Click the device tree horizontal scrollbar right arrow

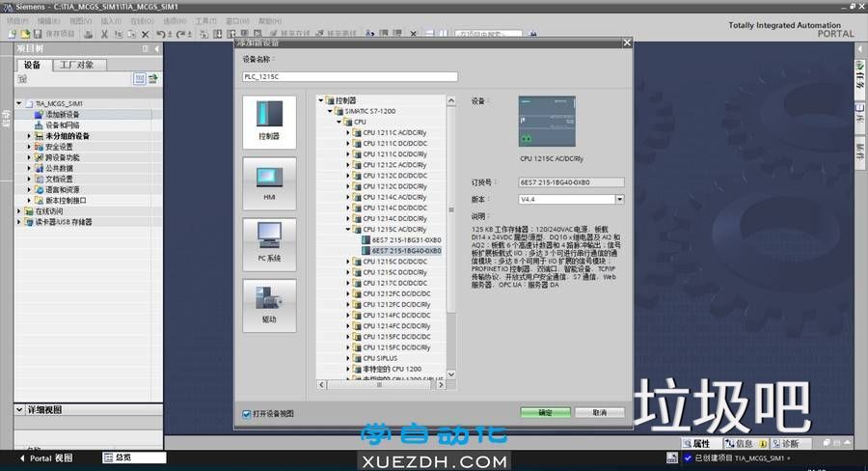coord(441,384)
